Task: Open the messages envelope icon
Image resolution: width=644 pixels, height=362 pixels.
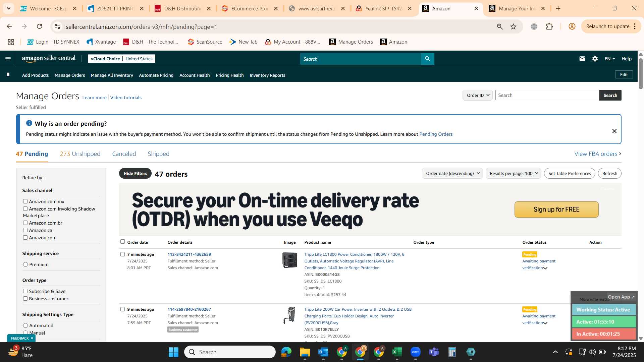Action: [x=582, y=59]
